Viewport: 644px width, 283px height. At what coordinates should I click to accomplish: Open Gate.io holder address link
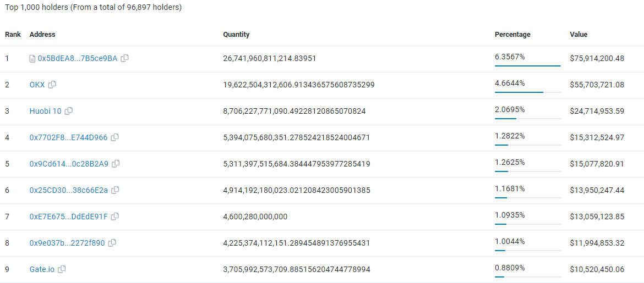pyautogui.click(x=42, y=269)
